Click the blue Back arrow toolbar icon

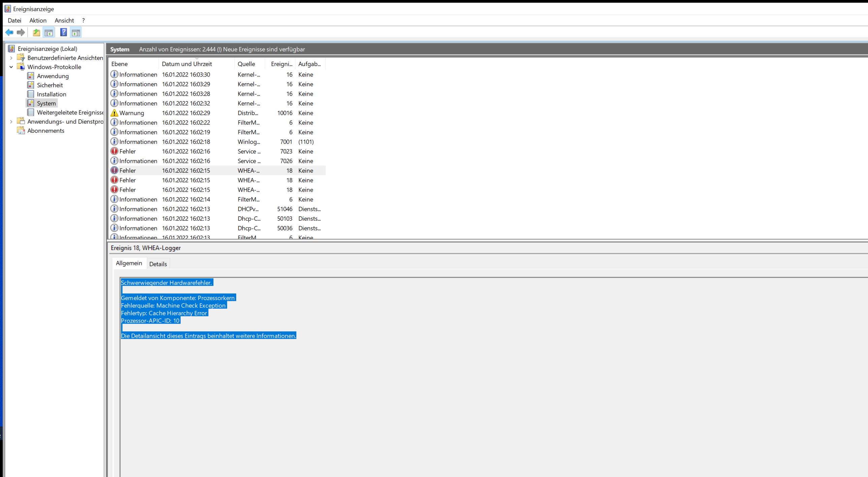(x=9, y=32)
